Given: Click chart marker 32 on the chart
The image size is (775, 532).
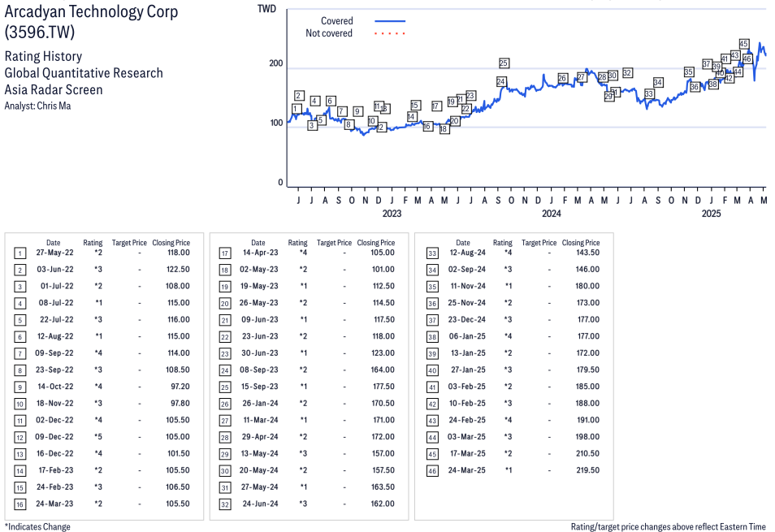Looking at the screenshot, I should pyautogui.click(x=627, y=73).
